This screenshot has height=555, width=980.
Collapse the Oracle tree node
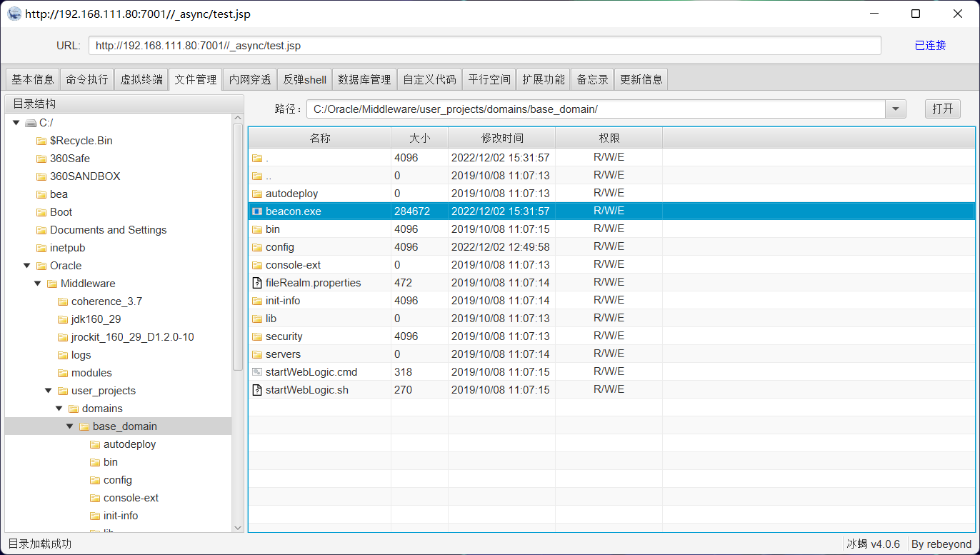(x=27, y=266)
